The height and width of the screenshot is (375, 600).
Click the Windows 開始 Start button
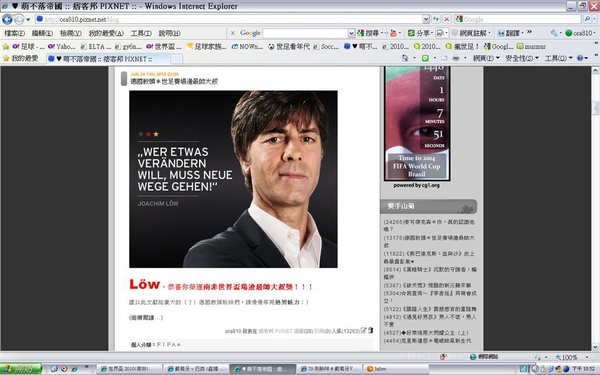click(x=21, y=368)
